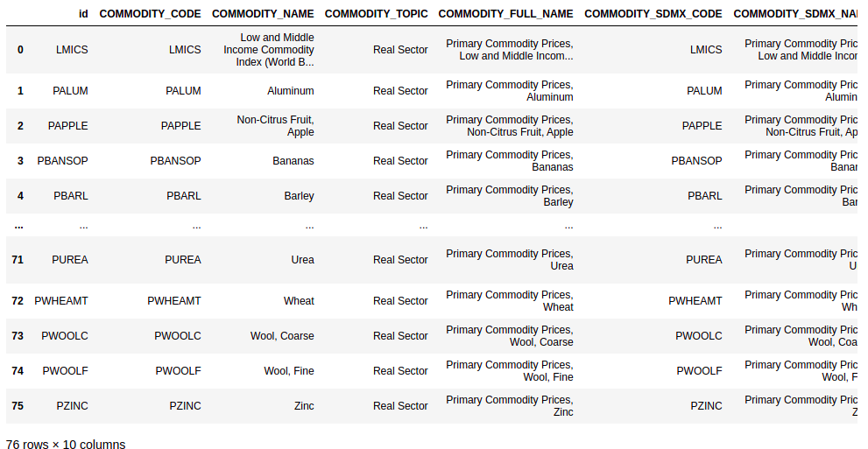868x449 pixels.
Task: Select the Aluminum commodity name cell
Action: [291, 91]
